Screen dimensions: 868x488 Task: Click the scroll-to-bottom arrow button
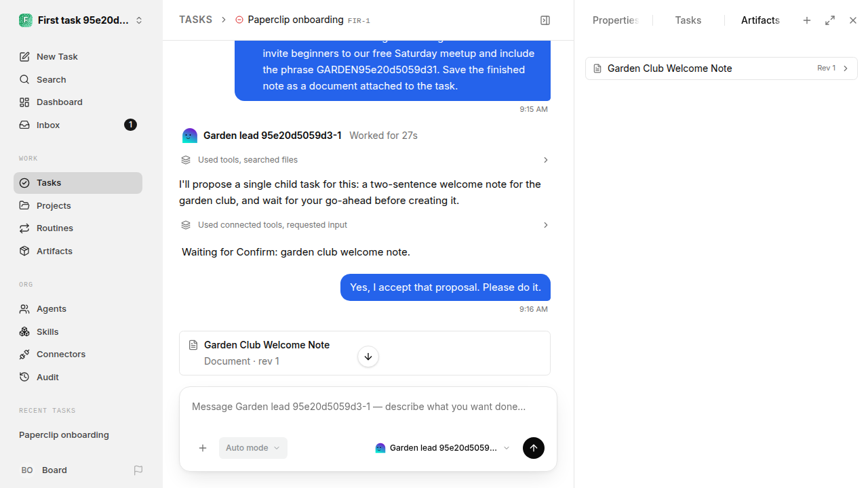pyautogui.click(x=368, y=357)
